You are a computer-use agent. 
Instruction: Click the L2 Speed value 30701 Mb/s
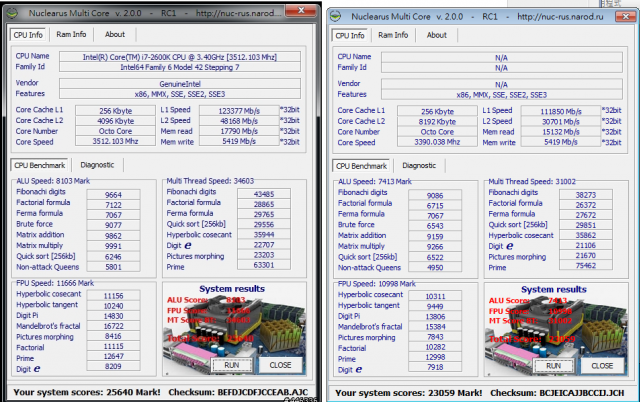pyautogui.click(x=561, y=122)
